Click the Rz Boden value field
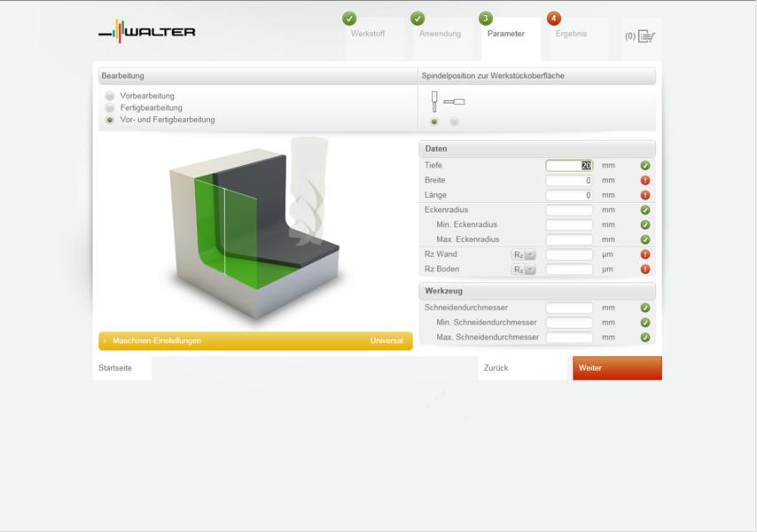 pos(569,270)
